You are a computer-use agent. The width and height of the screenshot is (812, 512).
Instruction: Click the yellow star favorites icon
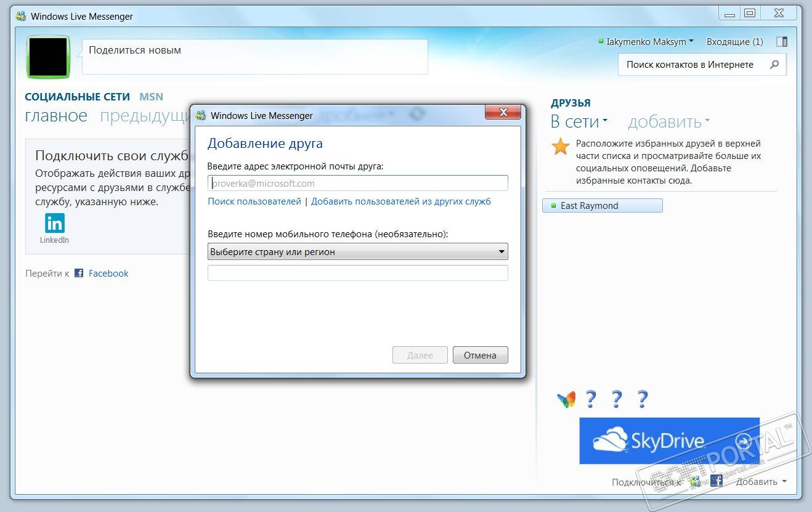[x=561, y=146]
